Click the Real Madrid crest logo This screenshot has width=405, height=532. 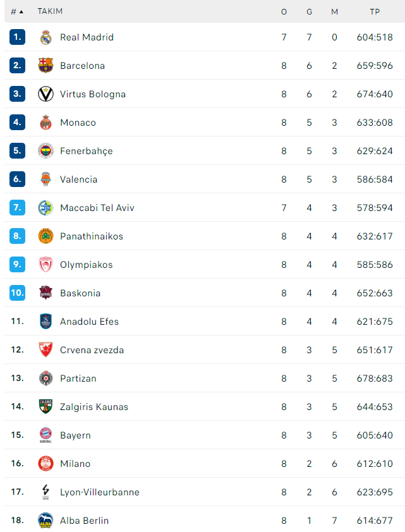[45, 37]
